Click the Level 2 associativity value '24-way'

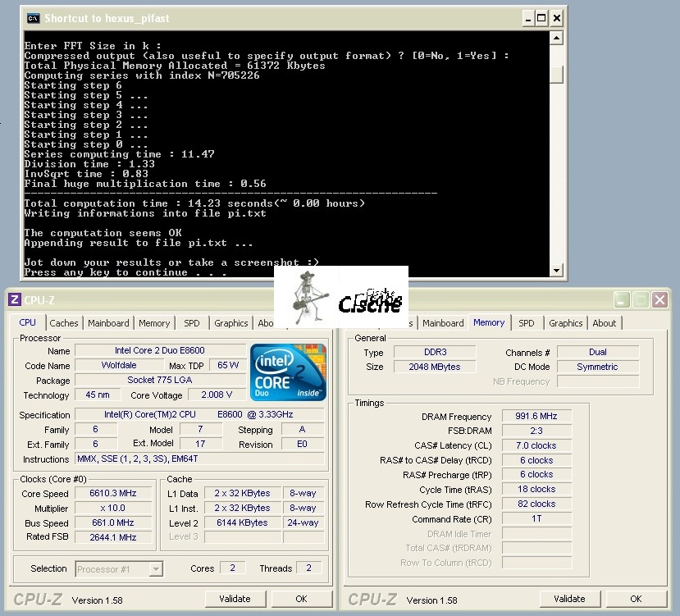coord(303,522)
